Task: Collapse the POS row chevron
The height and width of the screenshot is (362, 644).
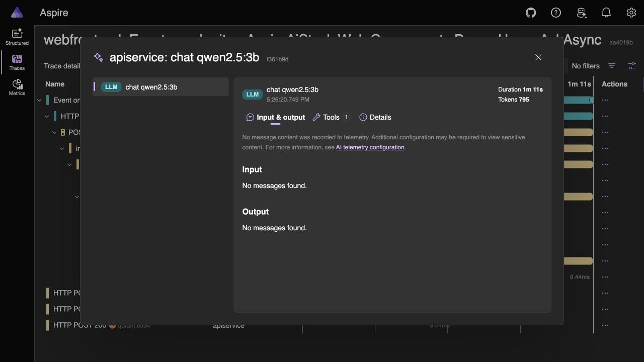Action: tap(54, 132)
